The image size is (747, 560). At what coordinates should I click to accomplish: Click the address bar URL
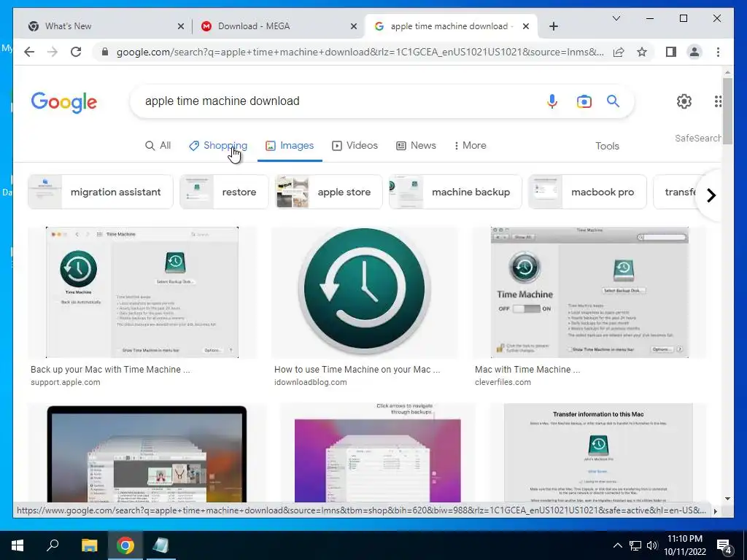click(x=360, y=52)
